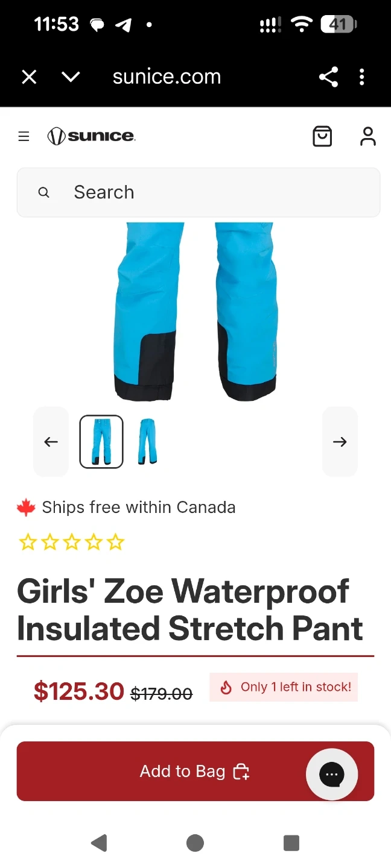
Task: Focus the Search input field
Action: coord(199,192)
